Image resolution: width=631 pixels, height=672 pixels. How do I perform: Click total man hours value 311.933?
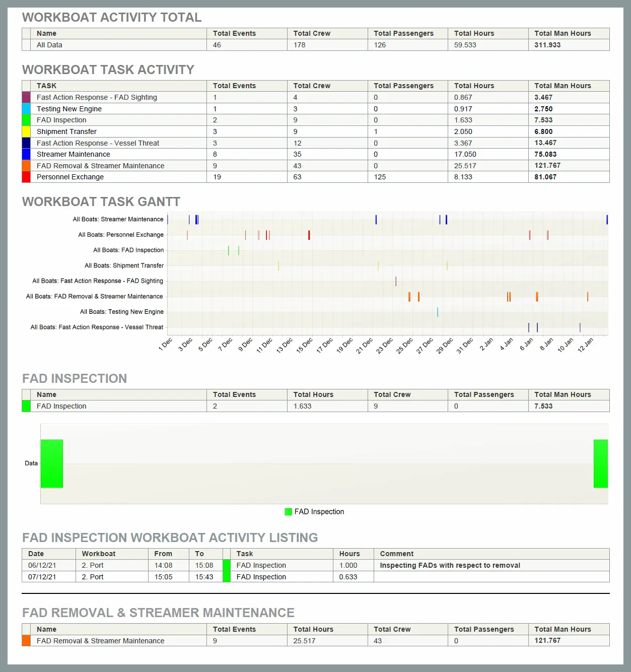pos(547,45)
